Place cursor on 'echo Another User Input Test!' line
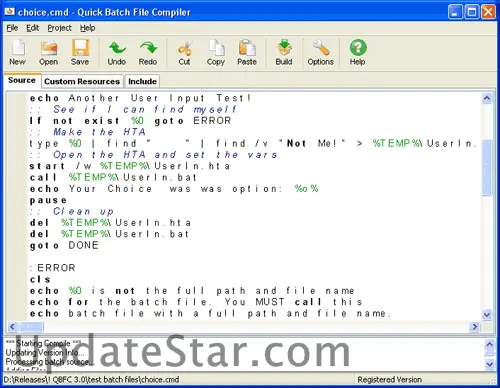 pos(140,98)
